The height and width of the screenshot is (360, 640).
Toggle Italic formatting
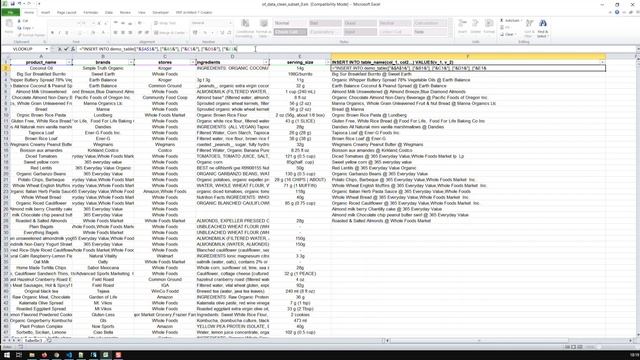pos(60,33)
